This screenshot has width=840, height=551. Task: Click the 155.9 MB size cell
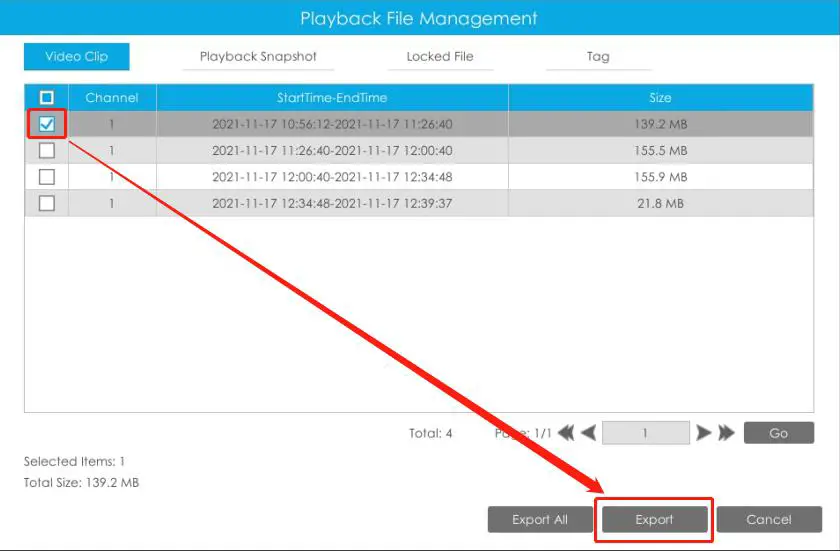[x=661, y=177]
